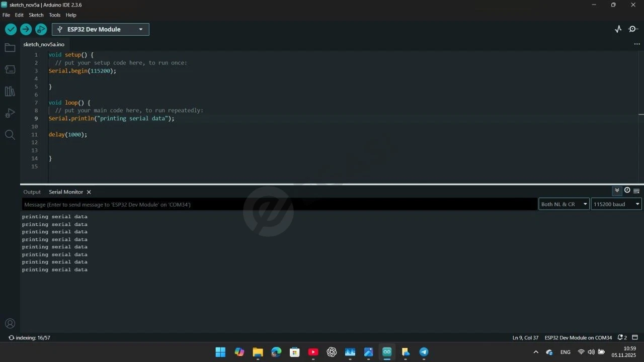Open the Library Manager books icon

click(x=10, y=91)
